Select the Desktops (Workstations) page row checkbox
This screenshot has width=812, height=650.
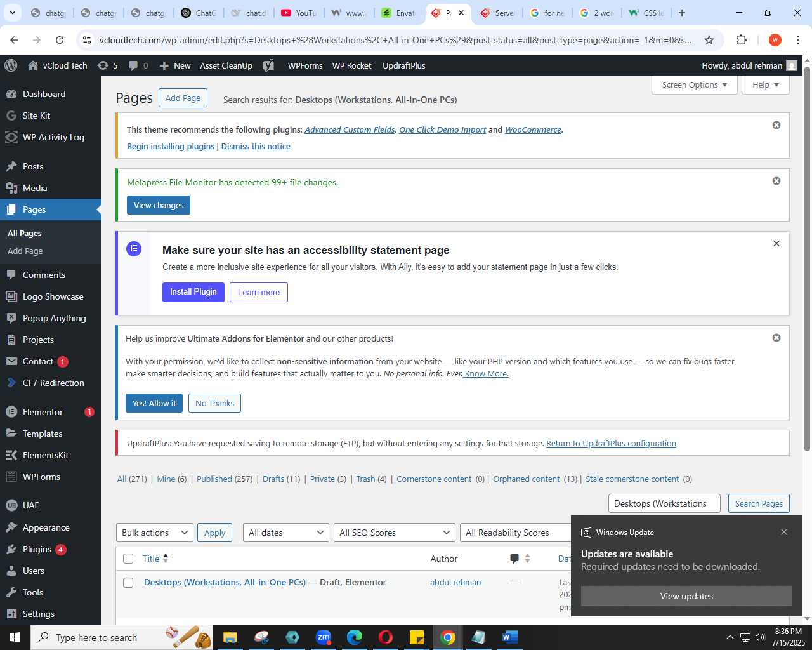pyautogui.click(x=128, y=583)
